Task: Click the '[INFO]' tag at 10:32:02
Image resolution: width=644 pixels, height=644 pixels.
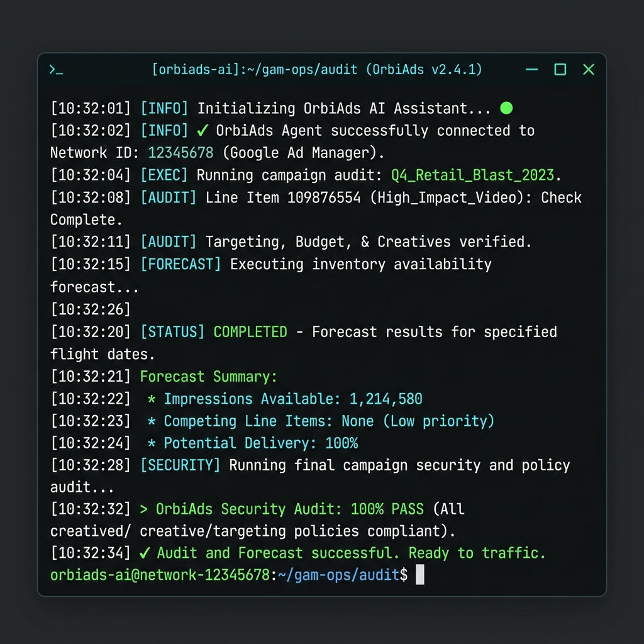Action: tap(164, 131)
